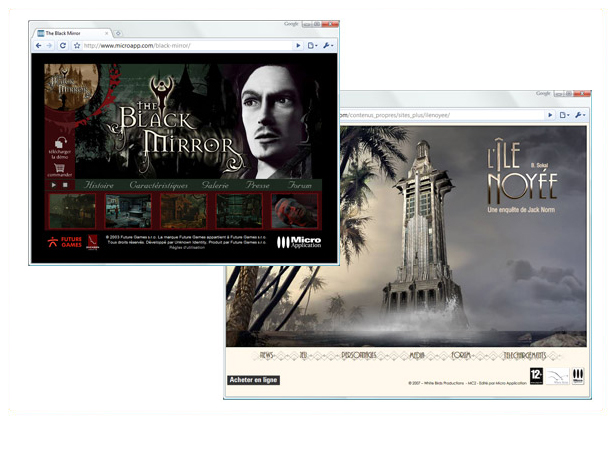Bookmark the Black Mirror page with the star
Image resolution: width=612 pixels, height=450 pixels.
tap(77, 46)
